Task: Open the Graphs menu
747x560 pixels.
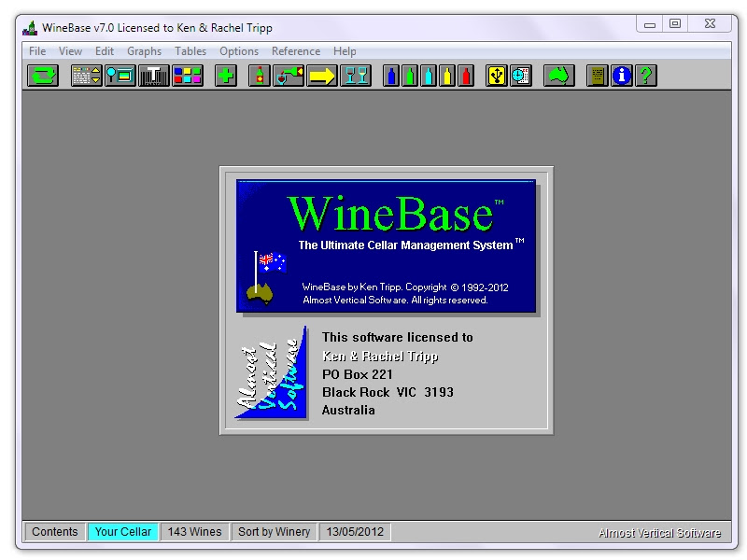Action: (144, 51)
